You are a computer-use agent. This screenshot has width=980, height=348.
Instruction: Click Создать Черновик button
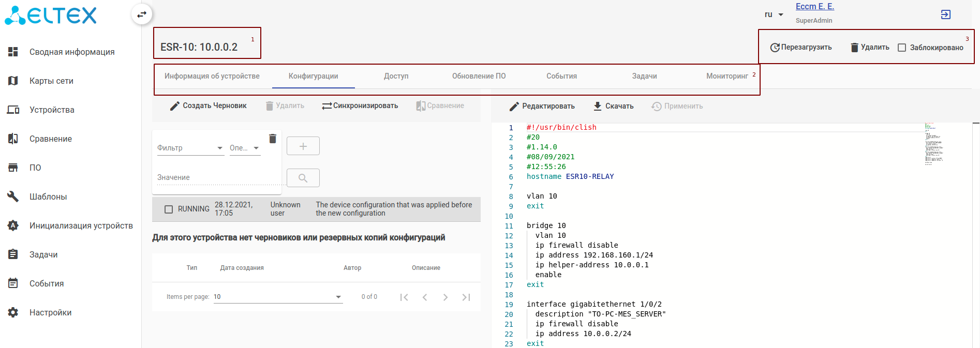click(x=209, y=105)
